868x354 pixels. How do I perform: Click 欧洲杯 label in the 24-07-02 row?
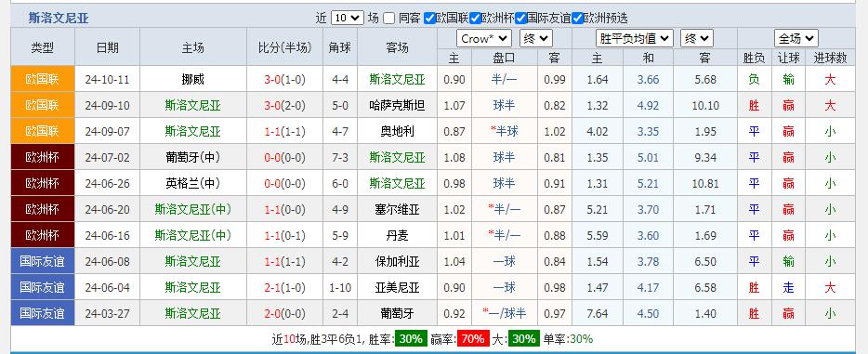click(x=43, y=157)
